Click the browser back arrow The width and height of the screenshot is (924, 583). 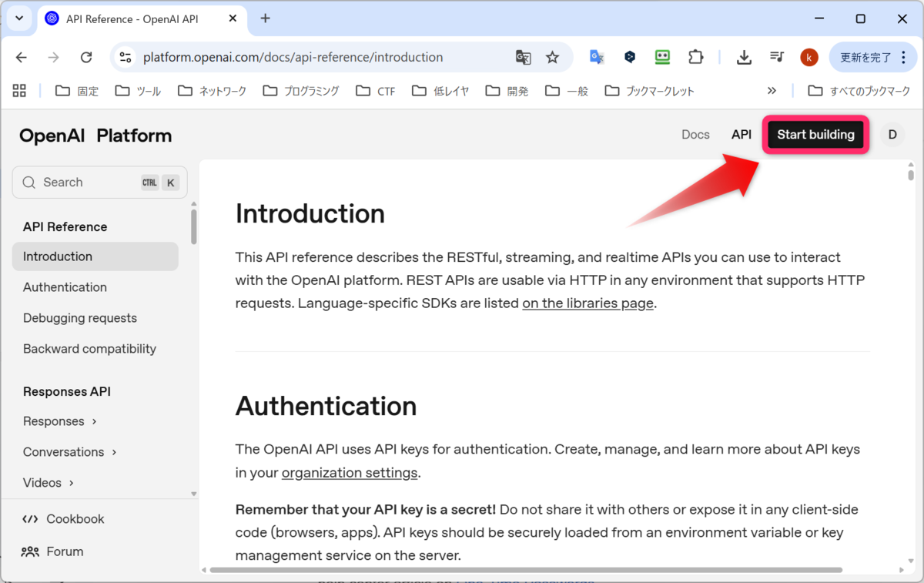pos(22,57)
